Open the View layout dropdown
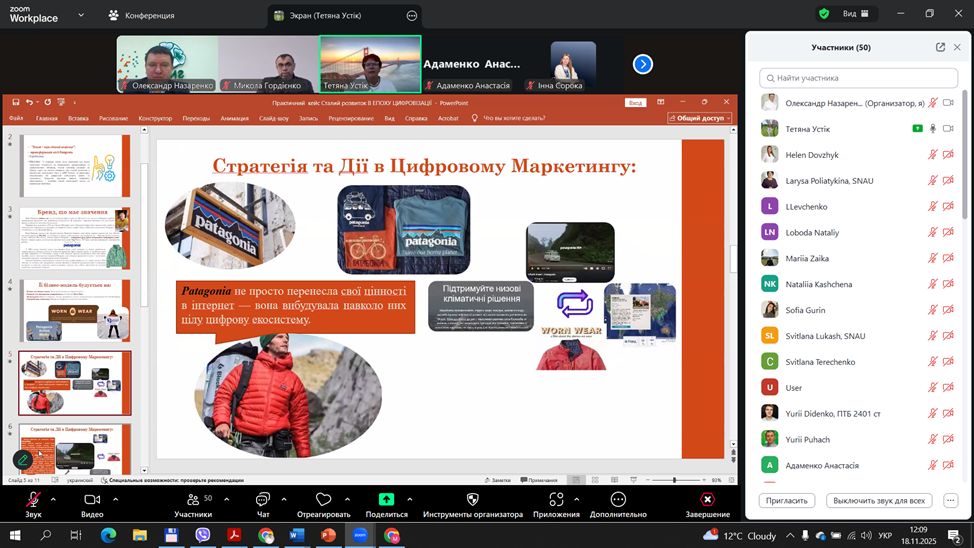The width and height of the screenshot is (974, 548). (856, 14)
